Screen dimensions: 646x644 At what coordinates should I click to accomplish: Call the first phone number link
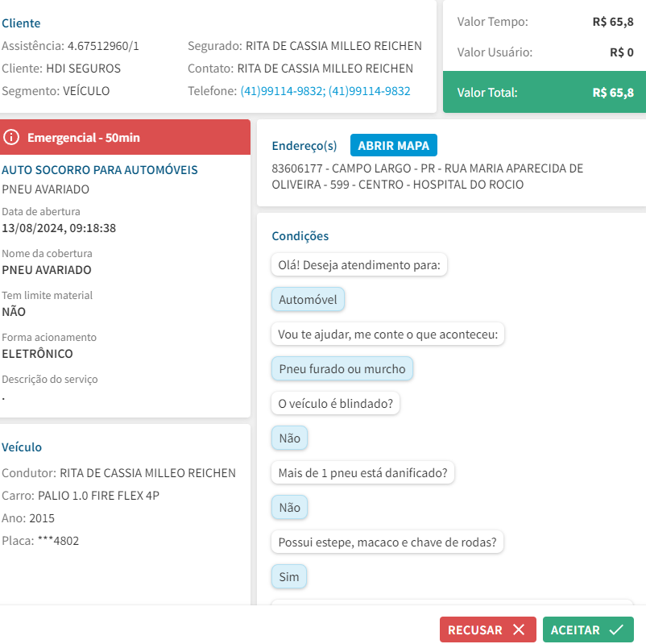coord(281,91)
